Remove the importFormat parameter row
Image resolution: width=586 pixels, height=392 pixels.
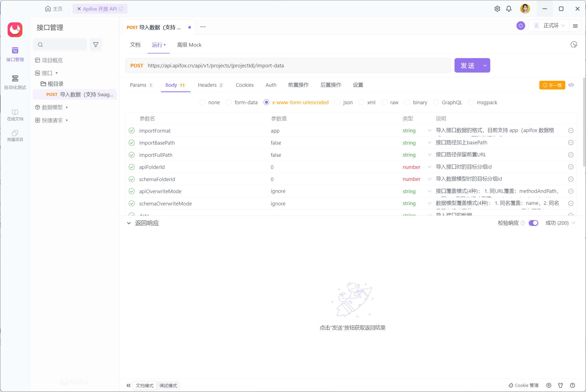[x=571, y=131]
